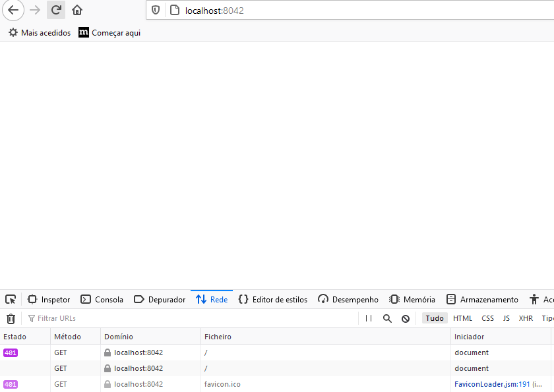Toggle the HTML filter in the Network panel
Viewport: 554px width, 392px height.
click(x=463, y=318)
